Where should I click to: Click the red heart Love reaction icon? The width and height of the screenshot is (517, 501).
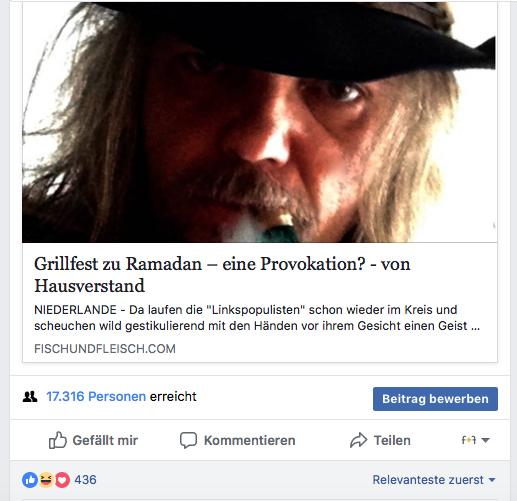pyautogui.click(x=62, y=480)
